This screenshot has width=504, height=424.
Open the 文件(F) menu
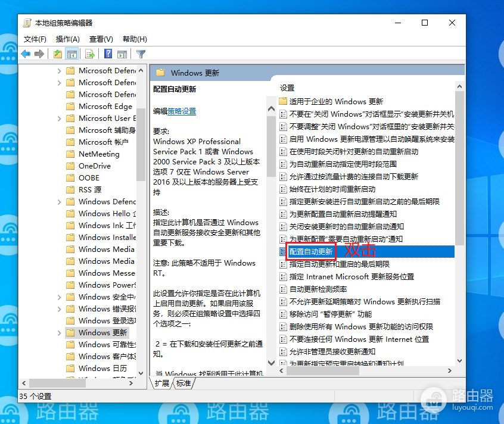click(x=35, y=39)
